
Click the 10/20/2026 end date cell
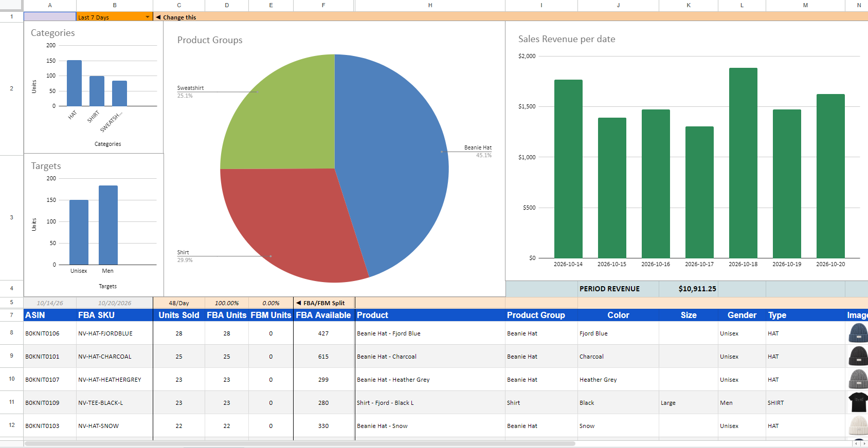coord(115,303)
